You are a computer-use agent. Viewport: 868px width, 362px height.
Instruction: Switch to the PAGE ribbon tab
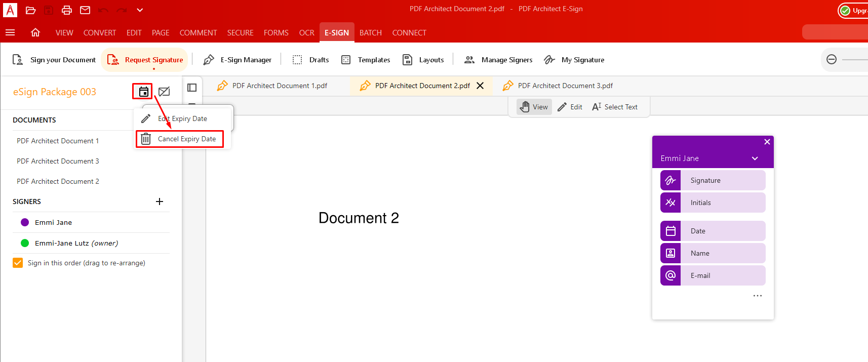[161, 32]
